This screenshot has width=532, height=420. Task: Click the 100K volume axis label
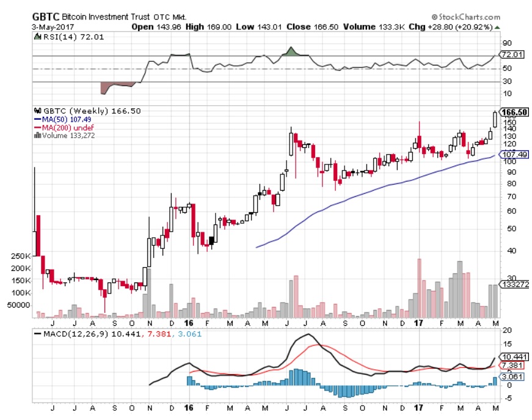(x=21, y=293)
